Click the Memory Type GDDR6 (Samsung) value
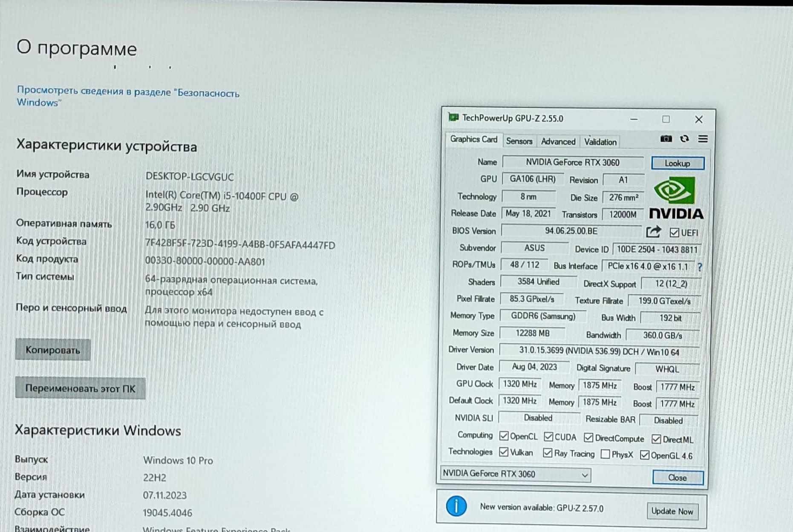The height and width of the screenshot is (532, 793). click(543, 316)
